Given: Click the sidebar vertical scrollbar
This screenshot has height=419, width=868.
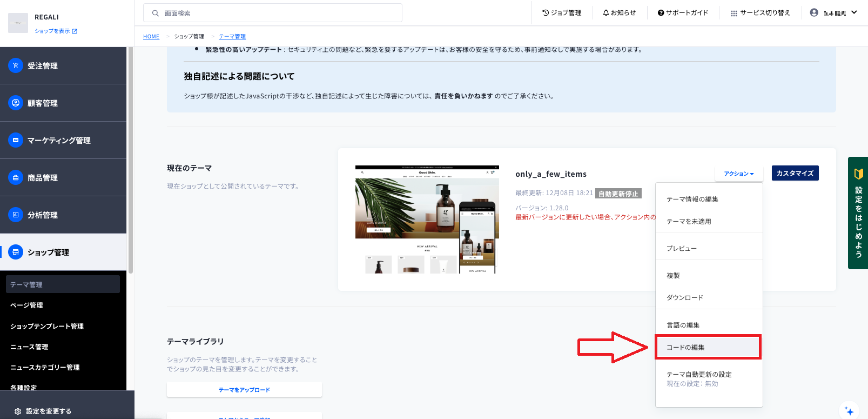Looking at the screenshot, I should click(130, 160).
